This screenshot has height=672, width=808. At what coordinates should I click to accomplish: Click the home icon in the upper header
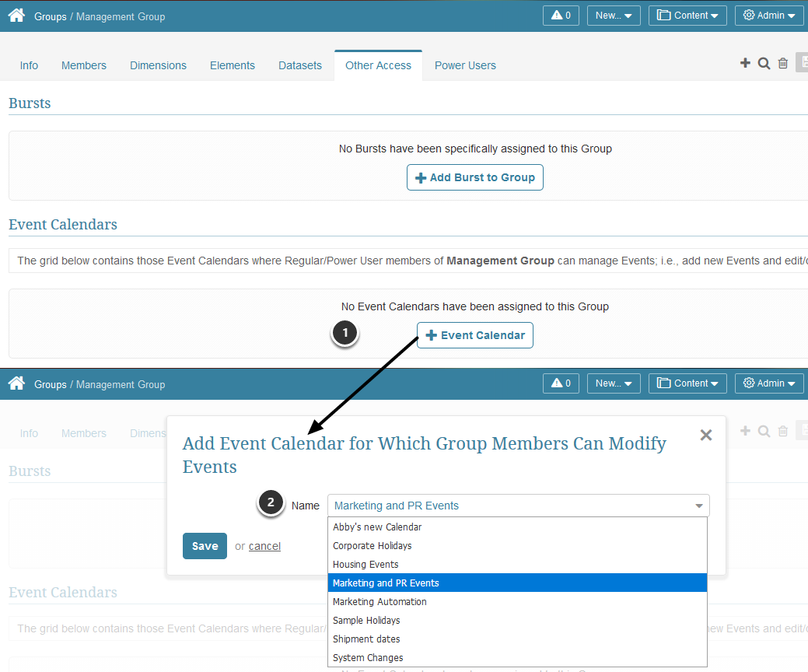(16, 16)
